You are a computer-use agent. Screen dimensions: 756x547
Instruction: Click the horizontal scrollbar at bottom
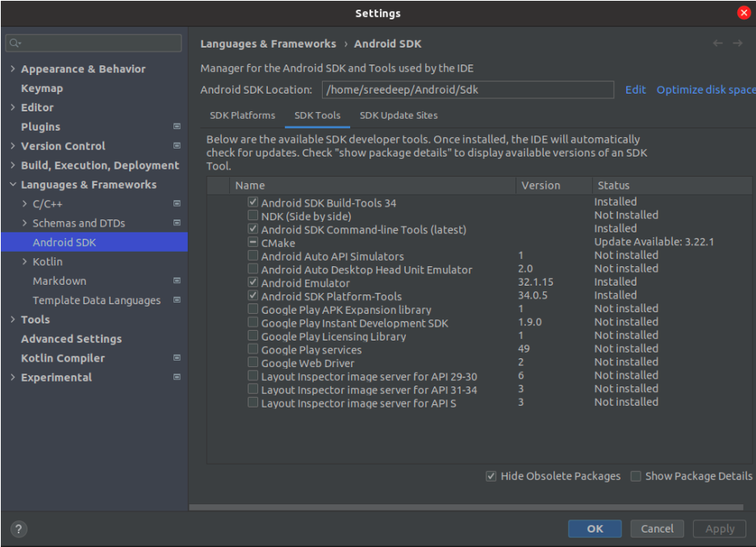tap(466, 507)
